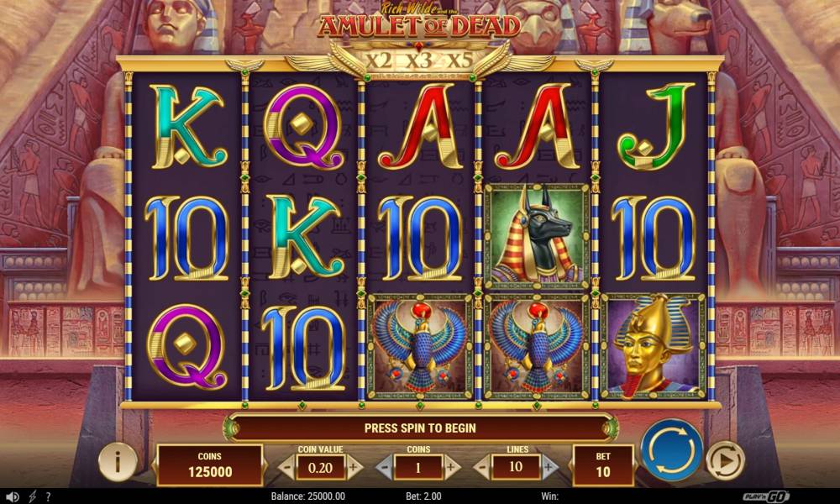This screenshot has width=840, height=504.
Task: Click the Play'n GO logo
Action: point(765,496)
